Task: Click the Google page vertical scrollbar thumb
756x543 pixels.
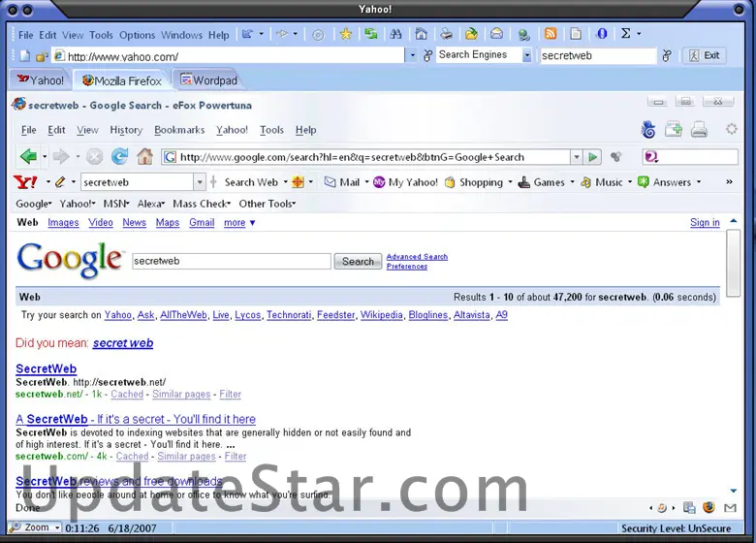Action: (733, 263)
